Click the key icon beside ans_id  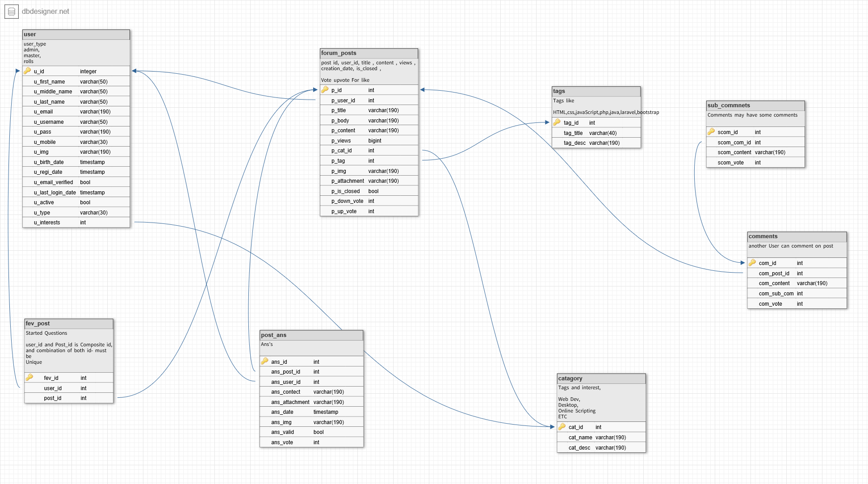(x=264, y=362)
